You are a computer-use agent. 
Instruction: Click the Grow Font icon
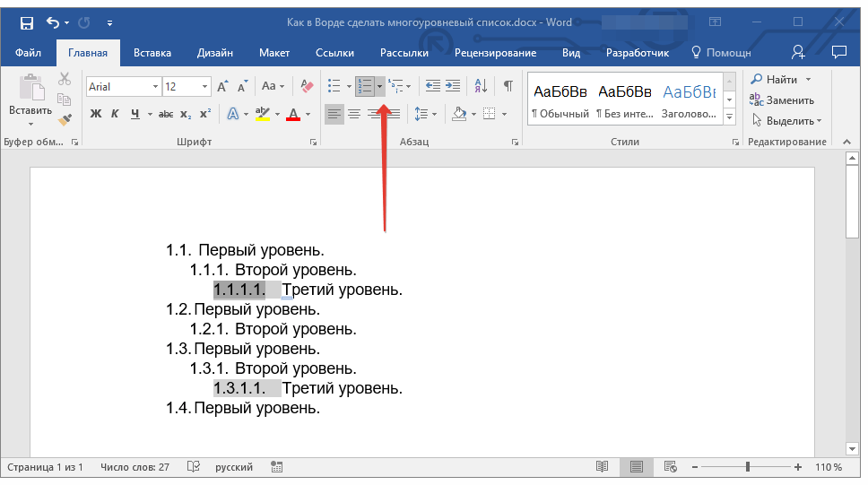222,86
